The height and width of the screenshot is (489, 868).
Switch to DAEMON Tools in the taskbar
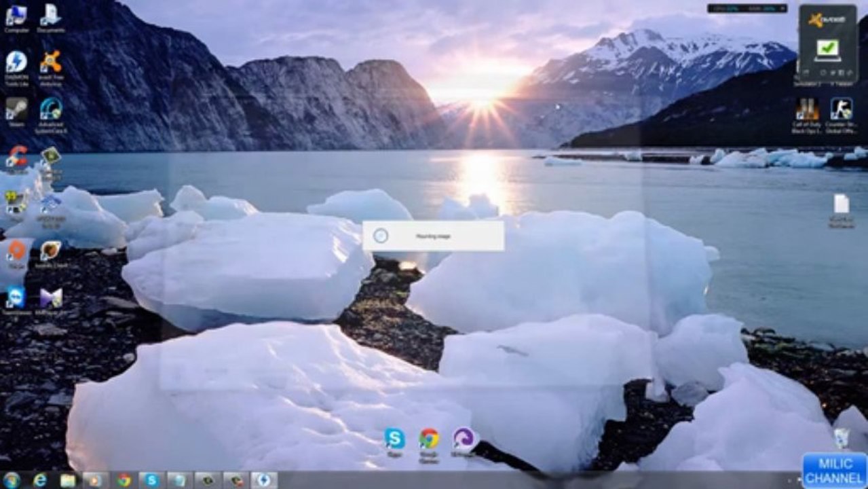(264, 480)
